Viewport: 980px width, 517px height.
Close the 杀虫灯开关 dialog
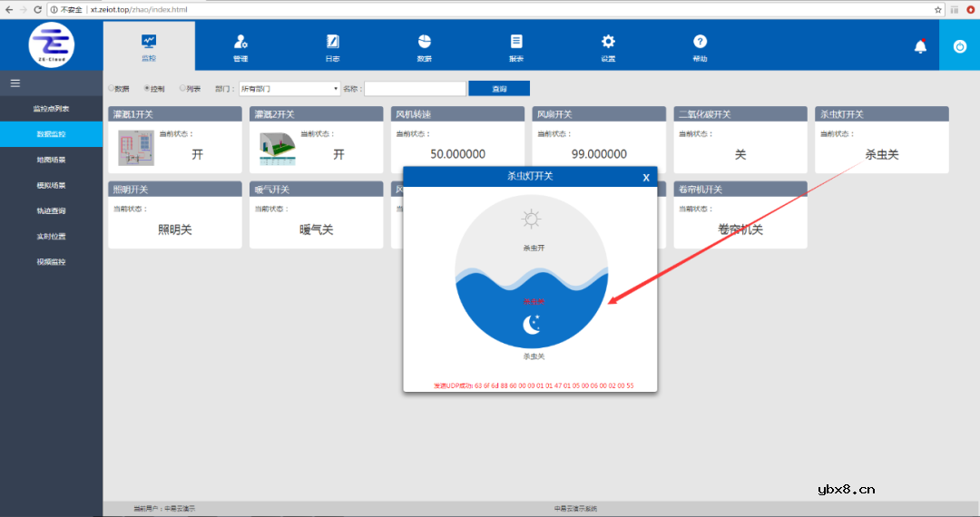point(646,178)
